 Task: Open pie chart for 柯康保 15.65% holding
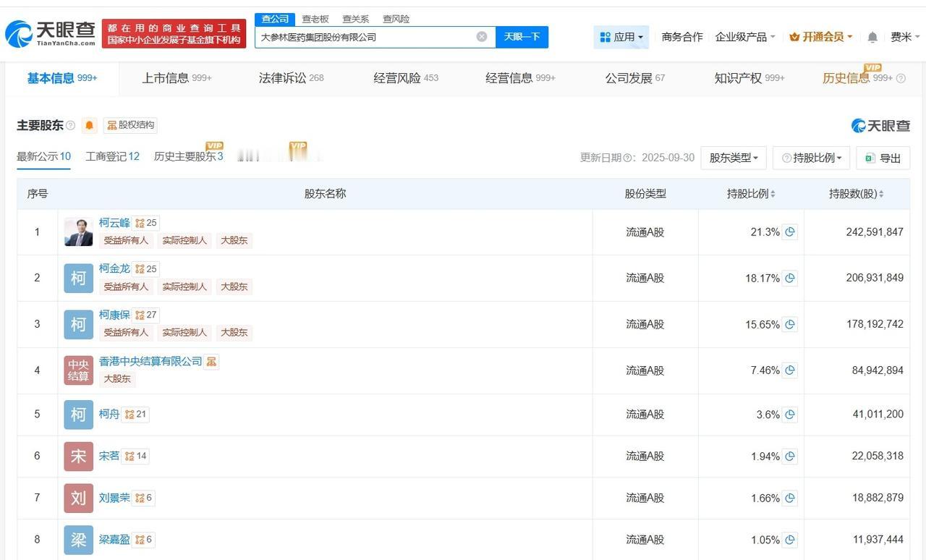point(790,324)
